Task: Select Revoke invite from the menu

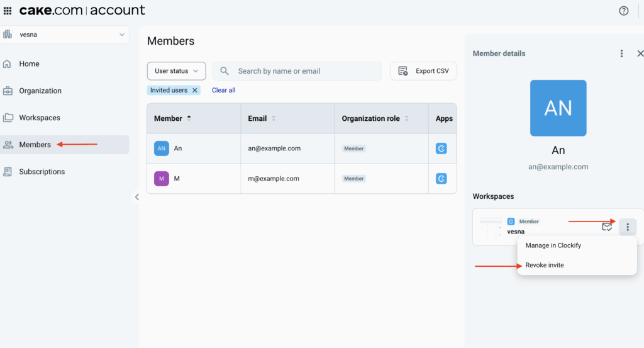Action: [545, 265]
